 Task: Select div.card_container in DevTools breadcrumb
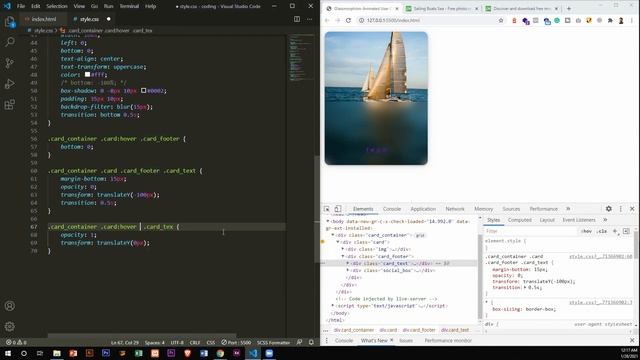click(354, 330)
